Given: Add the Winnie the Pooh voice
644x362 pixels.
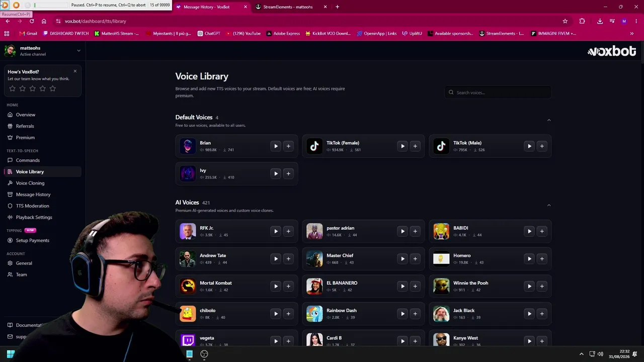Looking at the screenshot, I should (x=542, y=286).
